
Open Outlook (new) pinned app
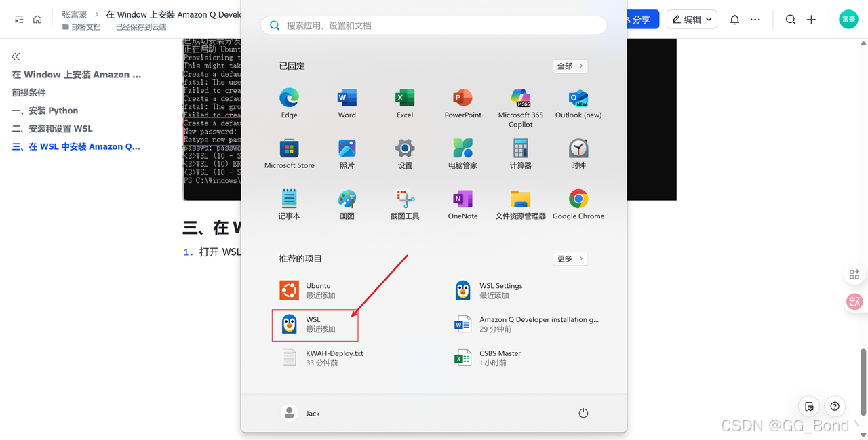(578, 104)
